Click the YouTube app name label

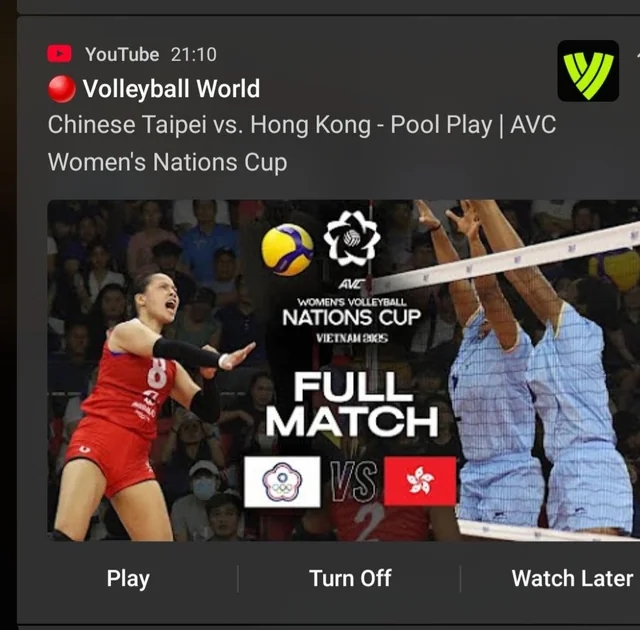coord(122,54)
